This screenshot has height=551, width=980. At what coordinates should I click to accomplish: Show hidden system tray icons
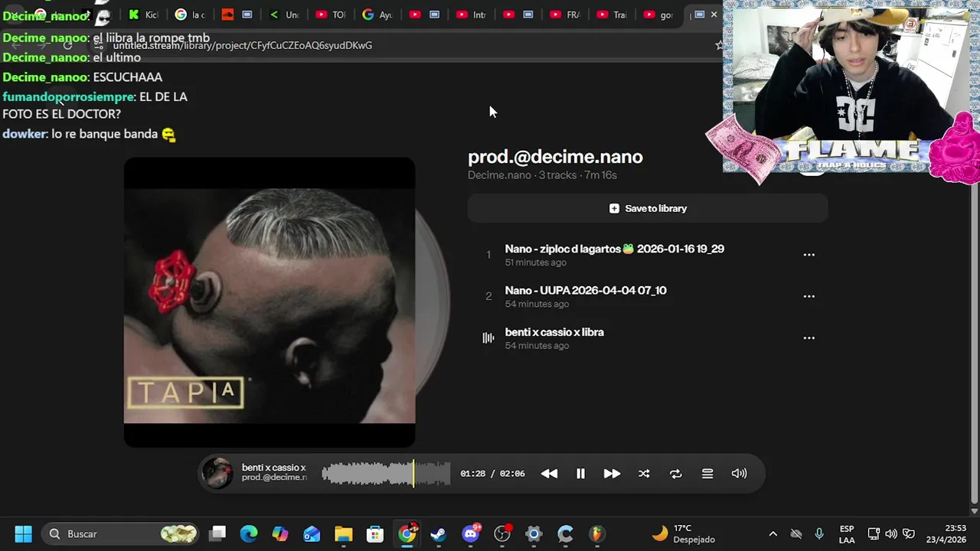773,533
